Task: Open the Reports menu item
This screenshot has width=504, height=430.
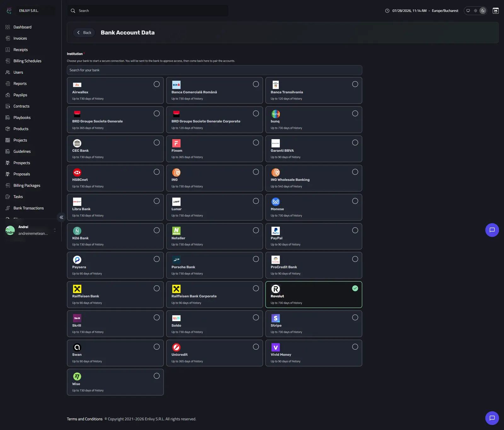Action: pyautogui.click(x=20, y=84)
